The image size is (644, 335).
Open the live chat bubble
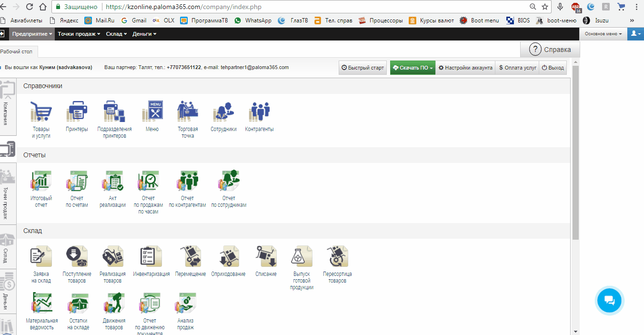pyautogui.click(x=609, y=300)
